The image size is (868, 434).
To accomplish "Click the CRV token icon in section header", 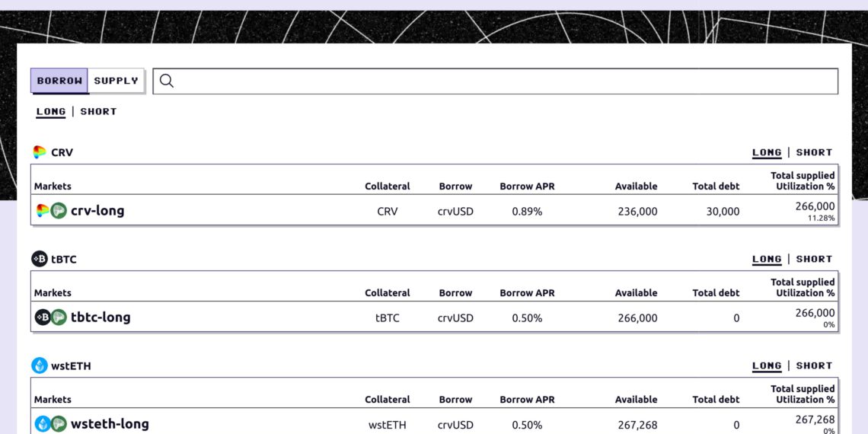I will coord(40,152).
